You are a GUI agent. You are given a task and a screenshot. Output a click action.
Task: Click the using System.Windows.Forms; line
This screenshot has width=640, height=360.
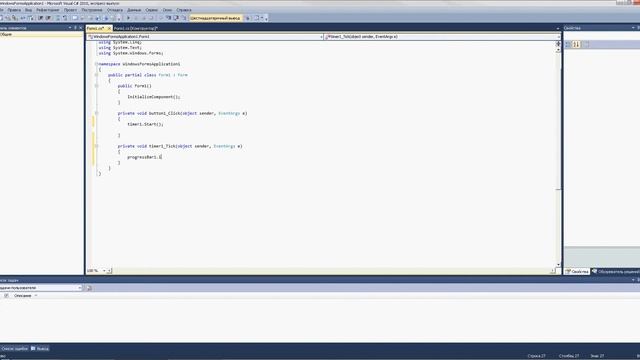[x=131, y=53]
